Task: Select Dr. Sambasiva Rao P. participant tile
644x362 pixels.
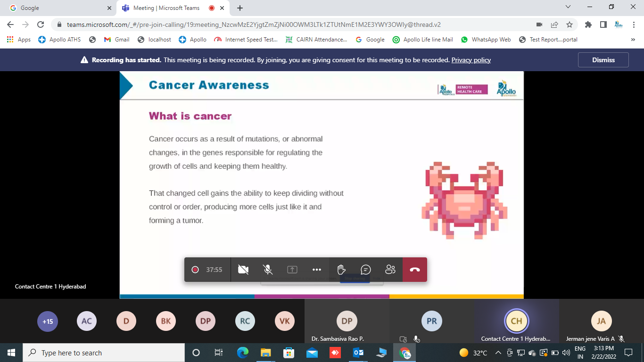Action: tap(347, 321)
